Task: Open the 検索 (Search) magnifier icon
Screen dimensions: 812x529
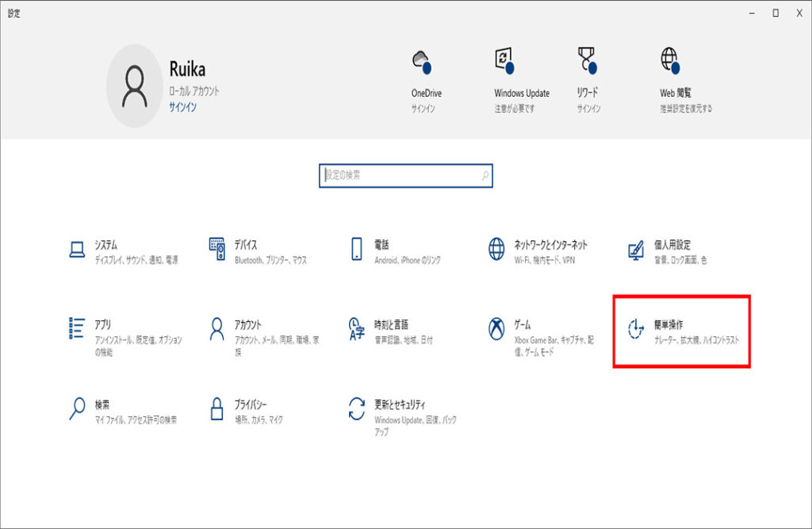Action: [77, 408]
